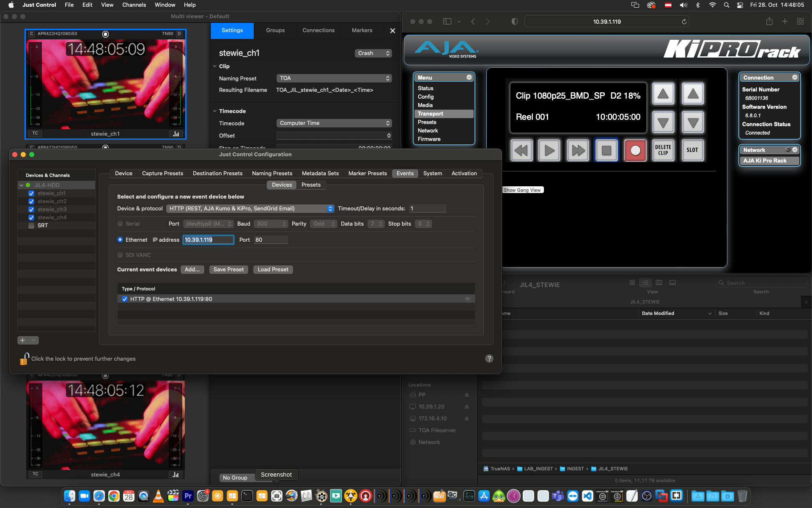The height and width of the screenshot is (508, 812).
Task: Select Media in the KiPro menu
Action: pyautogui.click(x=425, y=105)
